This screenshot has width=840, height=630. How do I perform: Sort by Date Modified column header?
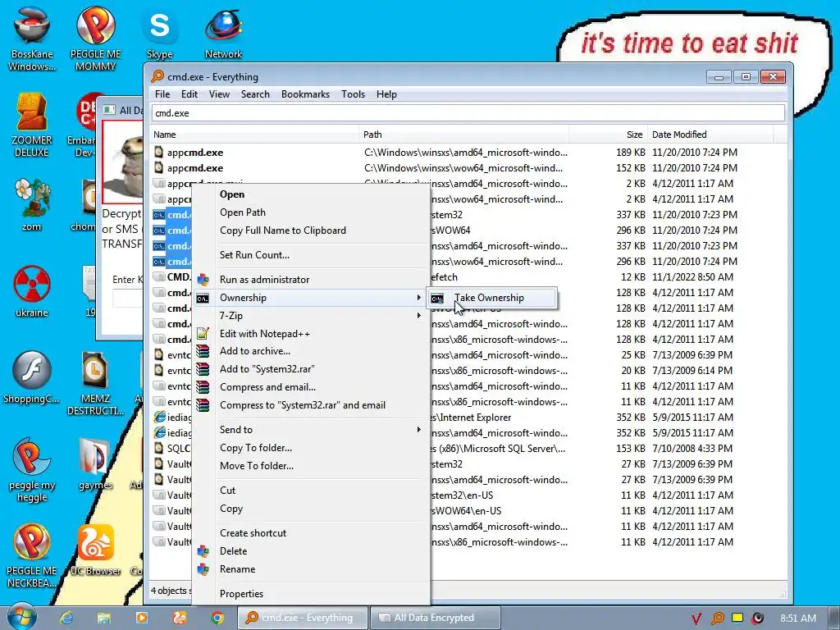pos(710,135)
